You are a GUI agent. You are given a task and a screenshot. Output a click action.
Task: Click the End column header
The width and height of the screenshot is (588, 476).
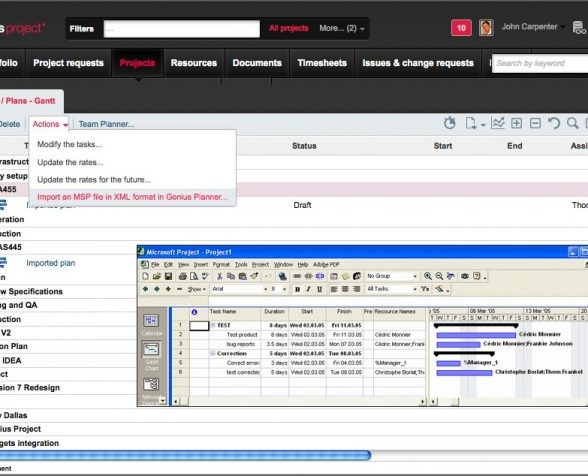pos(514,146)
